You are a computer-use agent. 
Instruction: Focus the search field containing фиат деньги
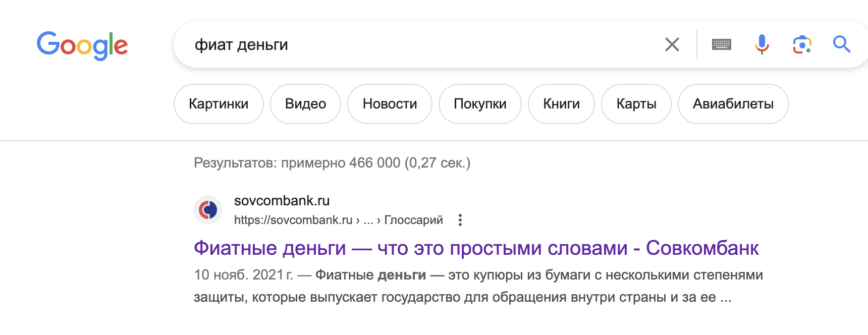point(419,44)
